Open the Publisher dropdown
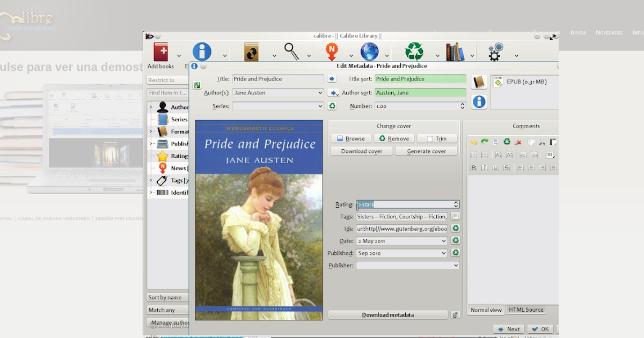 [x=456, y=266]
